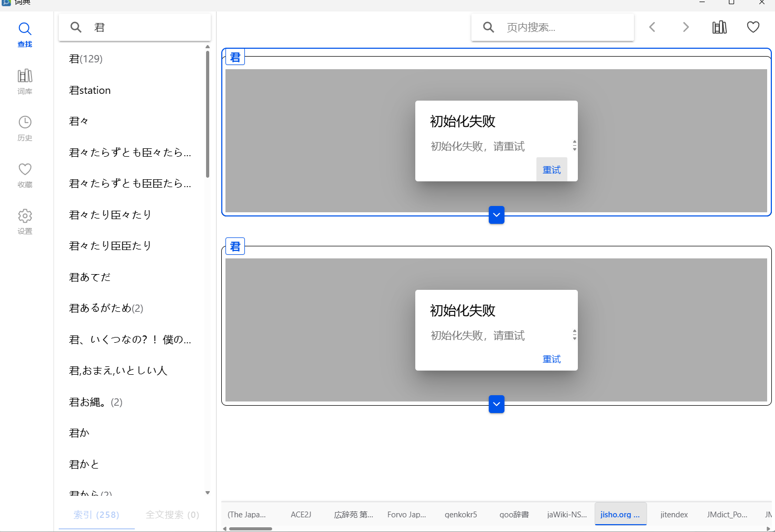Click 重试 in the first error dialog
Image resolution: width=775 pixels, height=532 pixels.
[x=552, y=170]
